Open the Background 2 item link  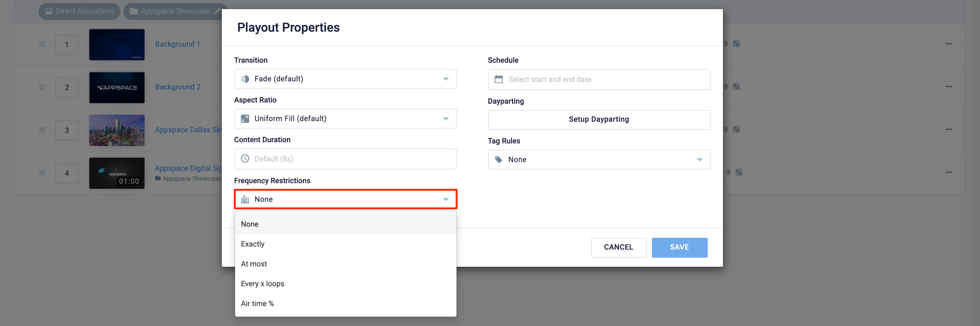click(x=178, y=87)
